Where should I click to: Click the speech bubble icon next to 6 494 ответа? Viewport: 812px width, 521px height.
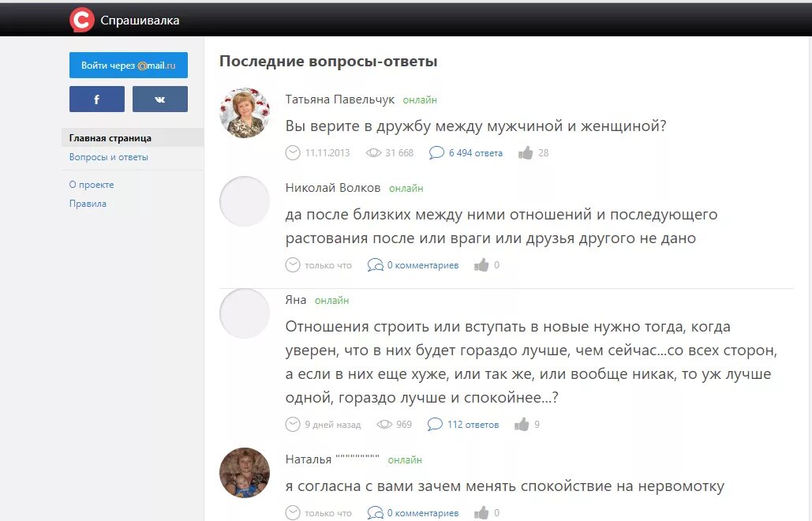click(436, 152)
